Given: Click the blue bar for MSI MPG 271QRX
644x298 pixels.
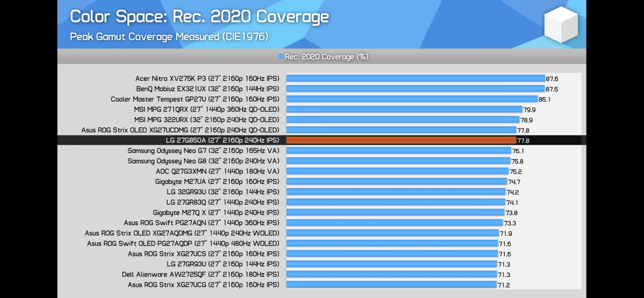Looking at the screenshot, I should click(x=404, y=109).
